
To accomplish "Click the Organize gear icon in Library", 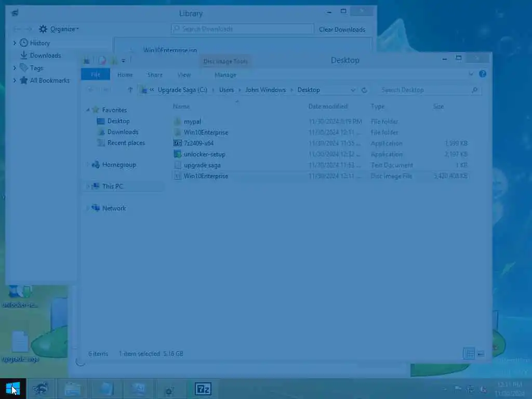I will coord(43,29).
